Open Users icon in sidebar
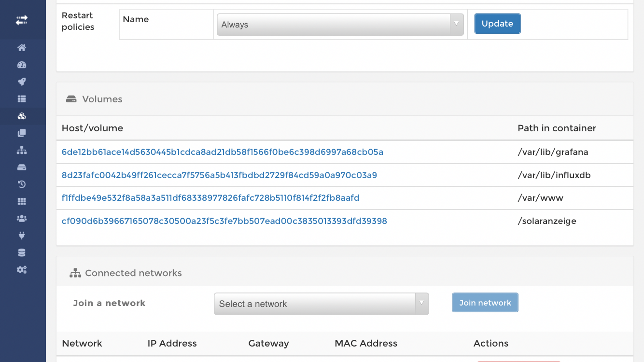The image size is (644, 362). 22,219
